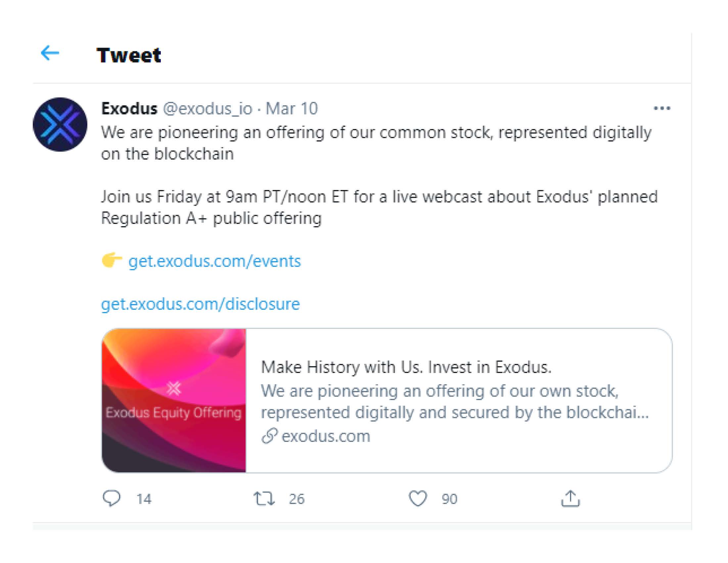Viewport: 728px width, 563px height.
Task: Retweet using the retweet arrows icon
Action: [x=264, y=498]
